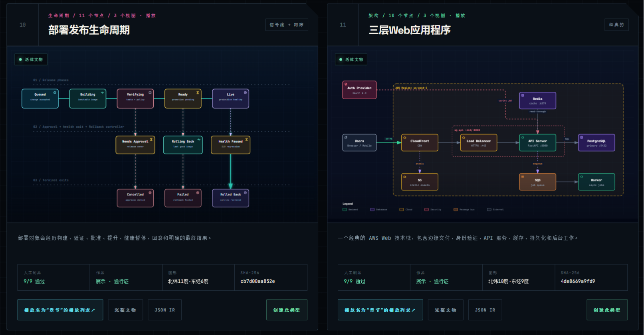
Task: Click the 信号流 + 跟踪 tag
Action: (x=287, y=25)
